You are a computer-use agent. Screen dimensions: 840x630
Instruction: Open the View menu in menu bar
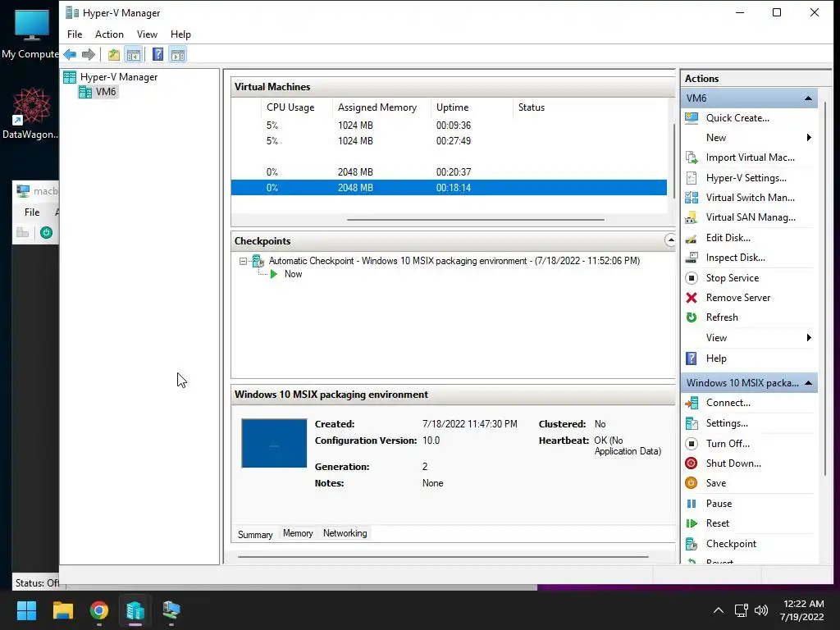click(x=147, y=34)
